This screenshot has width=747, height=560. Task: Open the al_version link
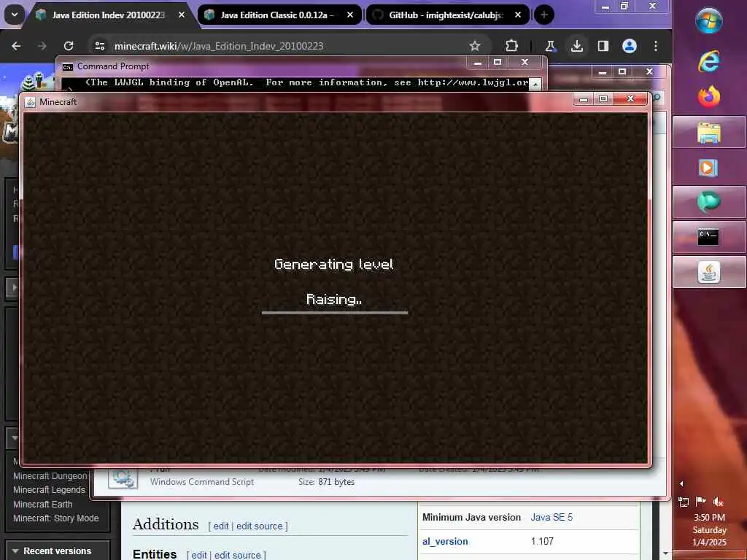[445, 542]
